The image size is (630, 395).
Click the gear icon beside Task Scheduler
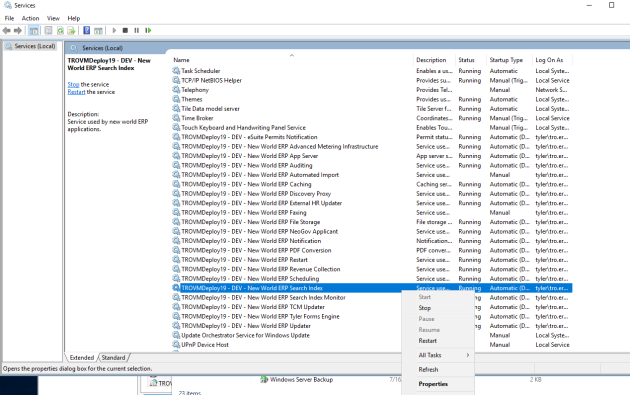[x=176, y=70]
